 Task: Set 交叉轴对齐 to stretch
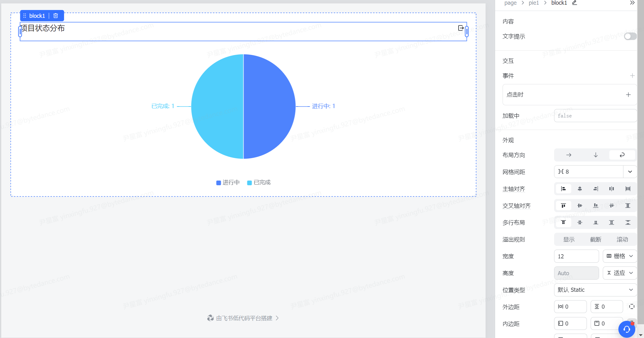[x=628, y=206]
